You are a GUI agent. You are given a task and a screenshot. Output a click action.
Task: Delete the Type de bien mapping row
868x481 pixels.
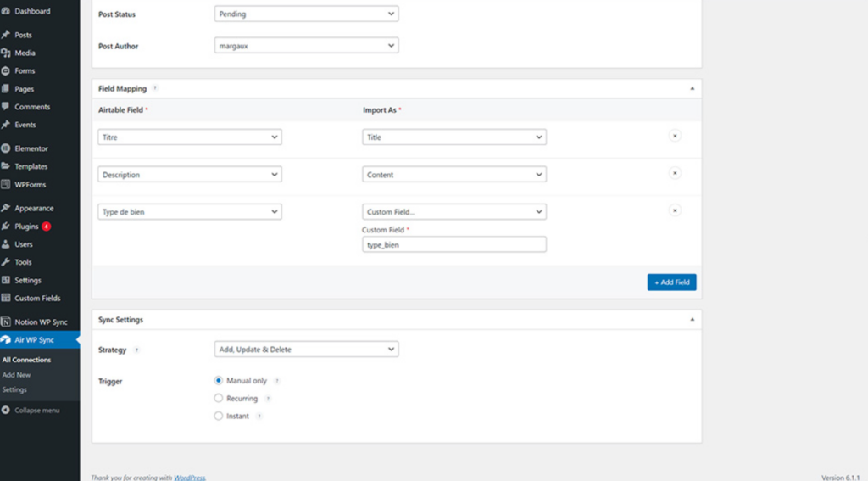pyautogui.click(x=675, y=210)
